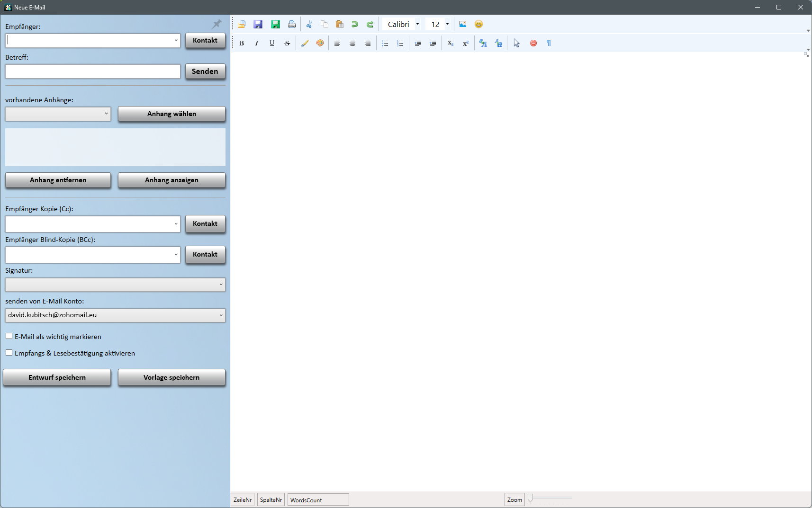
Task: Enable 'Empfangs & Lesebestätigung aktivieren' checkbox
Action: [x=9, y=353]
